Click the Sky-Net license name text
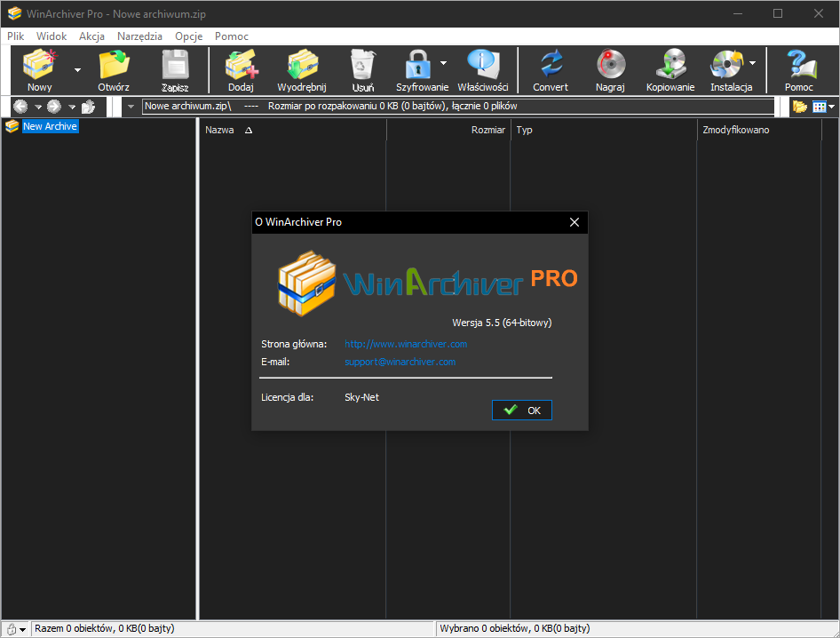840x638 pixels. point(361,397)
